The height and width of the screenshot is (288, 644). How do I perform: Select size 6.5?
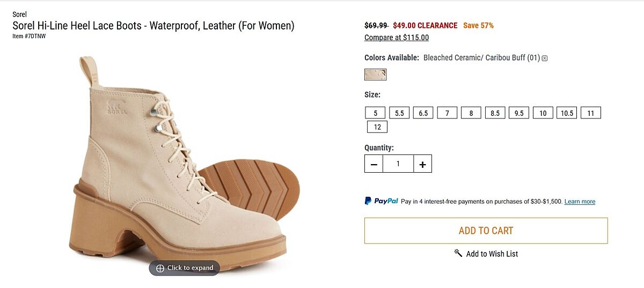pyautogui.click(x=423, y=113)
